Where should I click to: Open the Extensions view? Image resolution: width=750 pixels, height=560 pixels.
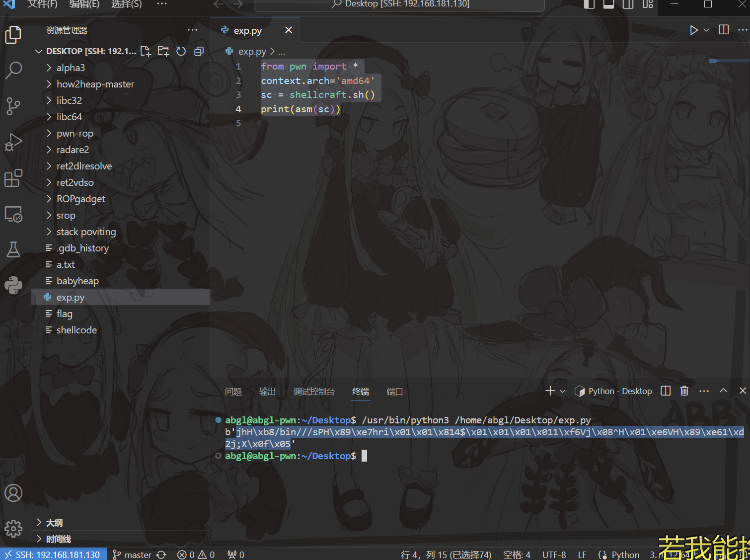pos(13,178)
